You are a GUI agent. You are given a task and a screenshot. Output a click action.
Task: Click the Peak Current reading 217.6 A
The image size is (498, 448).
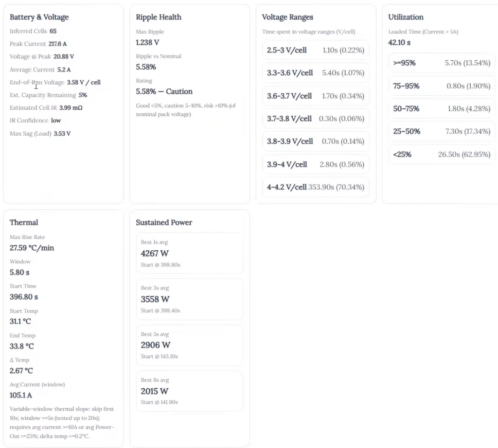(57, 44)
